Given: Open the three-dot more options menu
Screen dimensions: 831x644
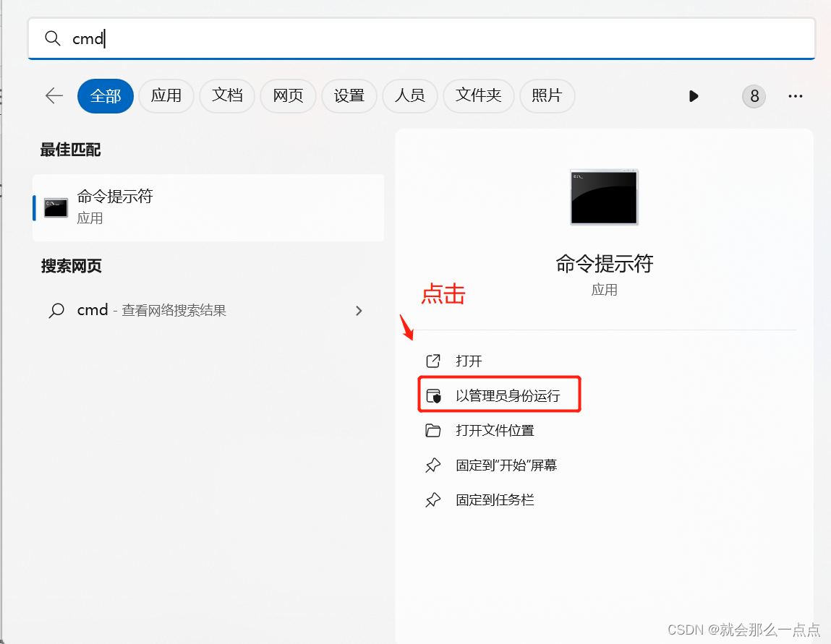Looking at the screenshot, I should [x=796, y=96].
